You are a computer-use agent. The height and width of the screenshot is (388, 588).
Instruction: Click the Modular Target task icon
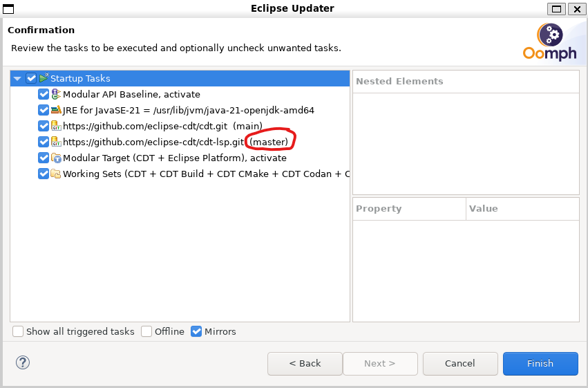pyautogui.click(x=56, y=158)
